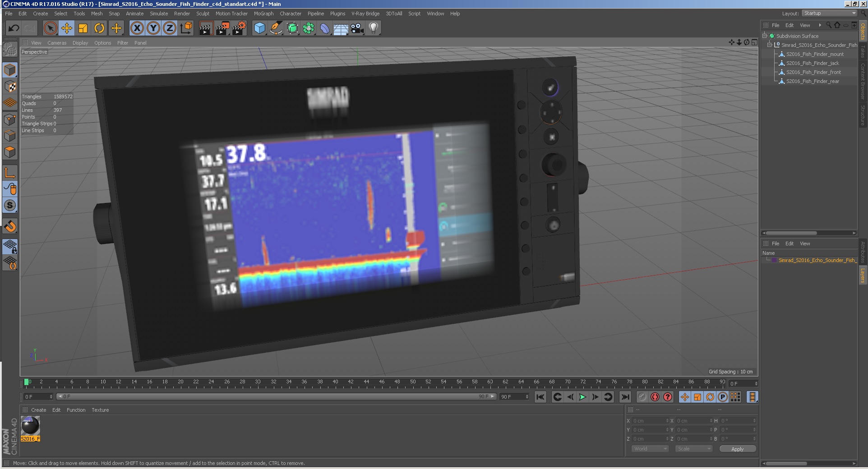Image resolution: width=868 pixels, height=469 pixels.
Task: Add a Floor environment object
Action: 341,28
